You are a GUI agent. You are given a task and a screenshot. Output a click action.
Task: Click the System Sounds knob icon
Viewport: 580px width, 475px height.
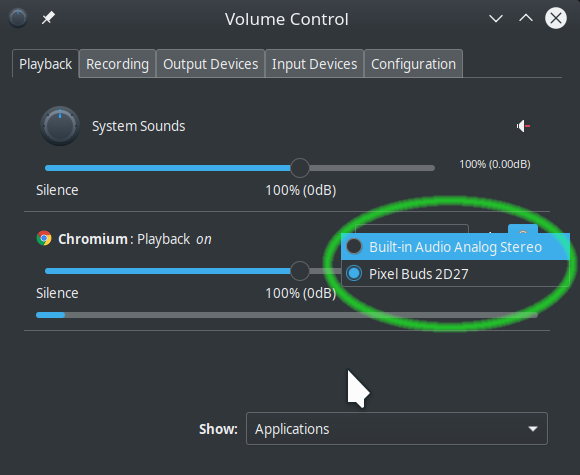click(60, 126)
